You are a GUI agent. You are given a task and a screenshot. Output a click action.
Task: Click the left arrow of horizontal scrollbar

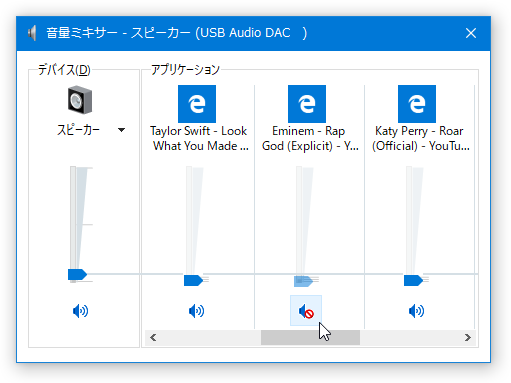153,337
